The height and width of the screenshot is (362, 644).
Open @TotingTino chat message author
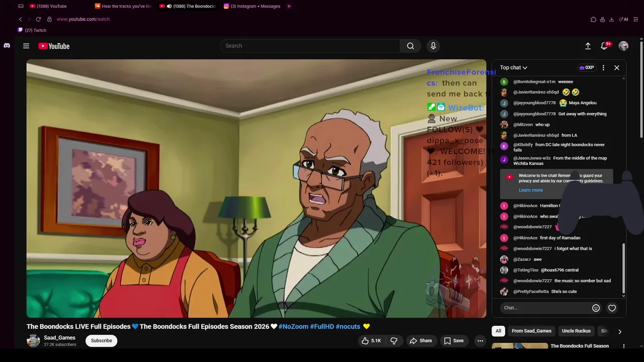click(x=526, y=270)
